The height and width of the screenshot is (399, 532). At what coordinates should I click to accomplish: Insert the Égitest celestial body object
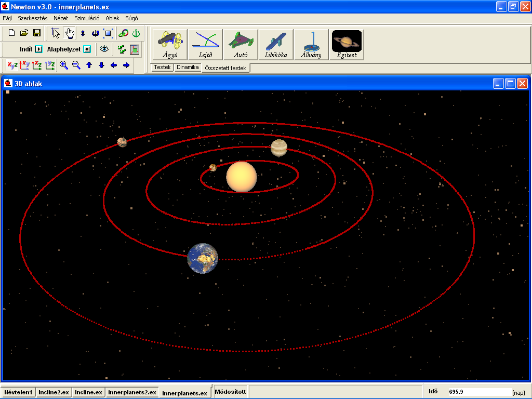(x=347, y=45)
